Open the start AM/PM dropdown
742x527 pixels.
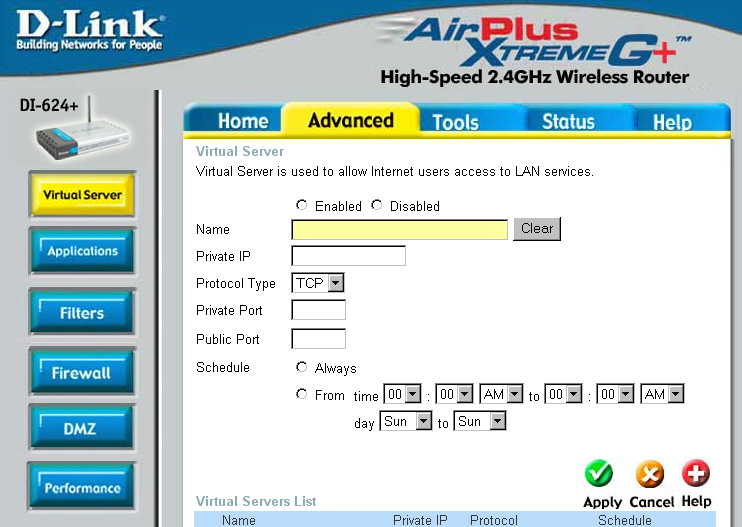coord(501,394)
